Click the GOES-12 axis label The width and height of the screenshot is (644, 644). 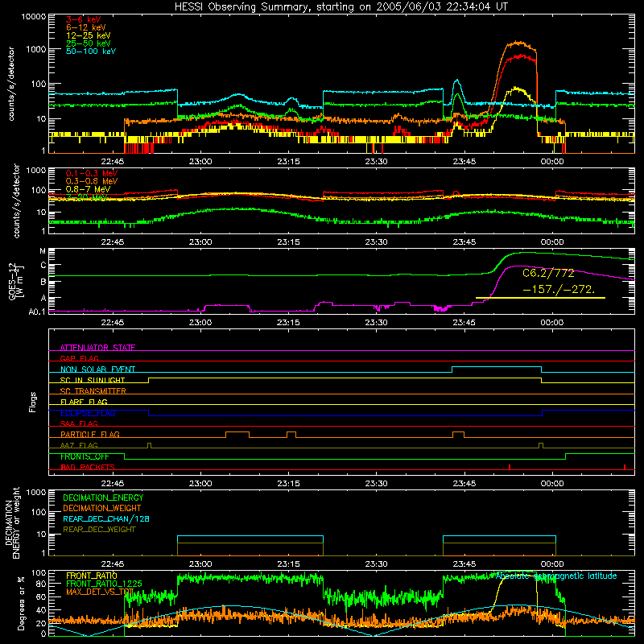15,281
